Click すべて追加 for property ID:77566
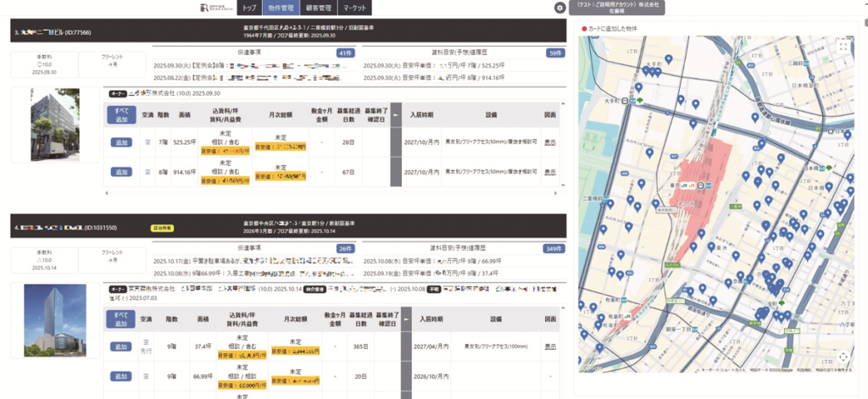The image size is (868, 399). 120,115
